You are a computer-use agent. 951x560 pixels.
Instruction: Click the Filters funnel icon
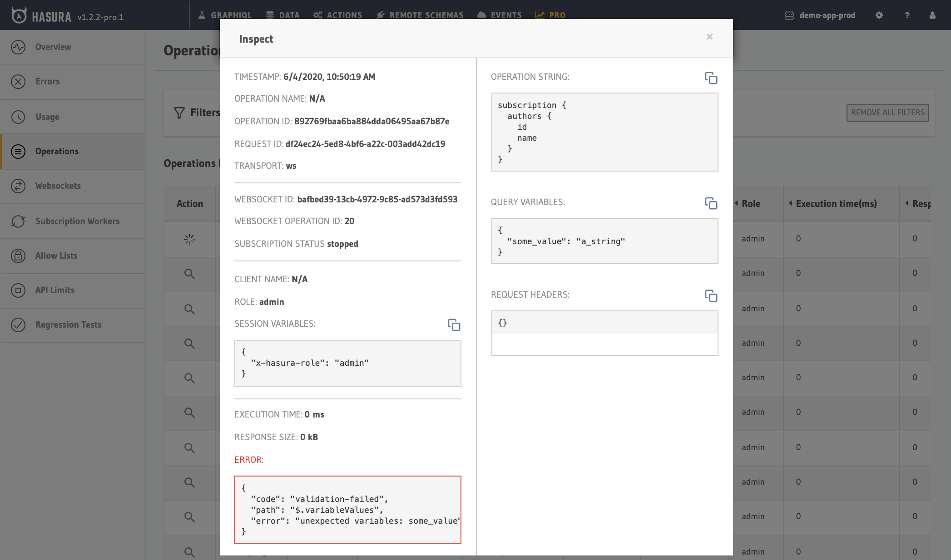tap(179, 113)
